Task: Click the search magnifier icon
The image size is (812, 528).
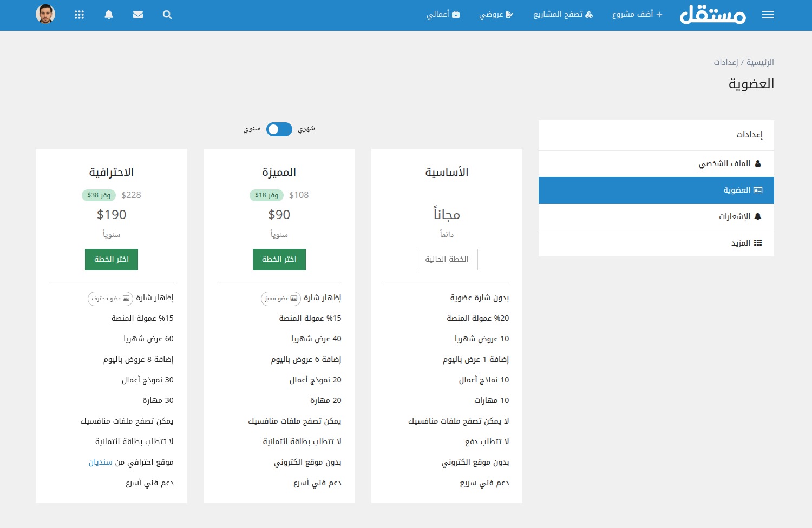Action: 167,15
